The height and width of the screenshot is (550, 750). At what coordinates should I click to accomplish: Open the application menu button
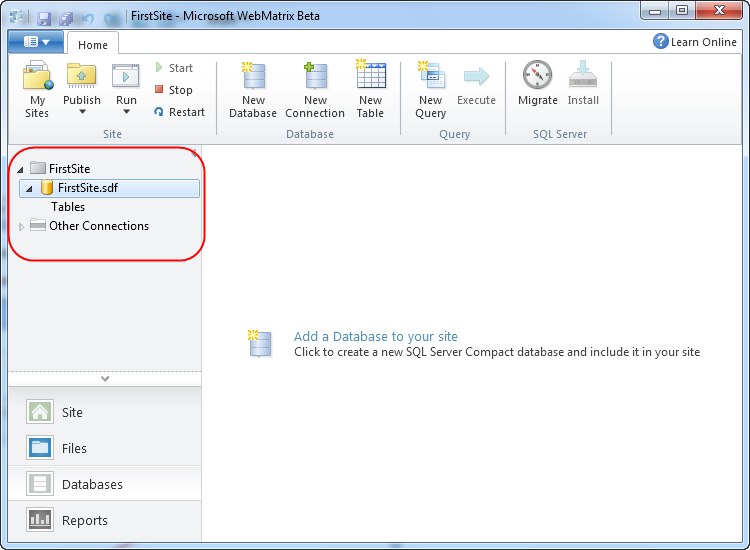point(36,42)
